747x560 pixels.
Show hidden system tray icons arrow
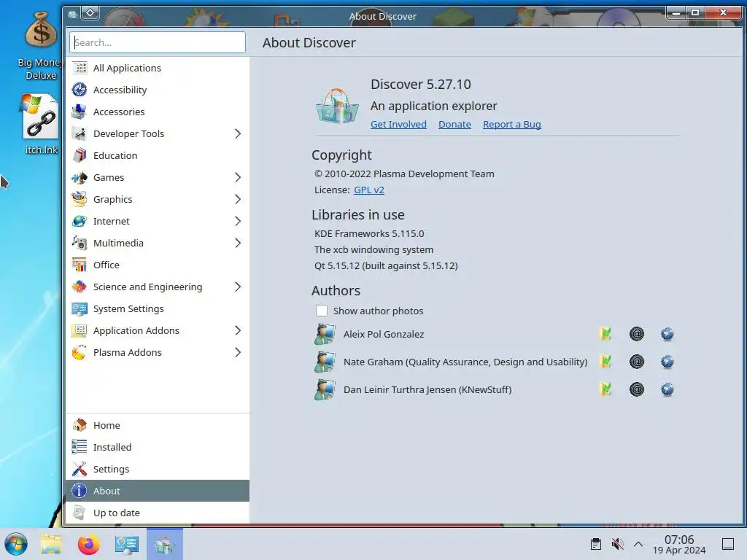point(638,544)
